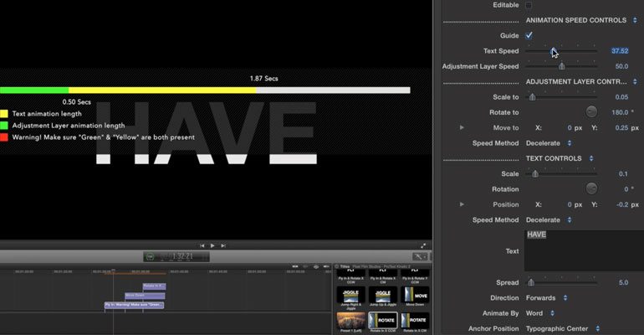Click Adjustment Layer Speed value 50.0
This screenshot has height=335, width=644.
(x=621, y=66)
